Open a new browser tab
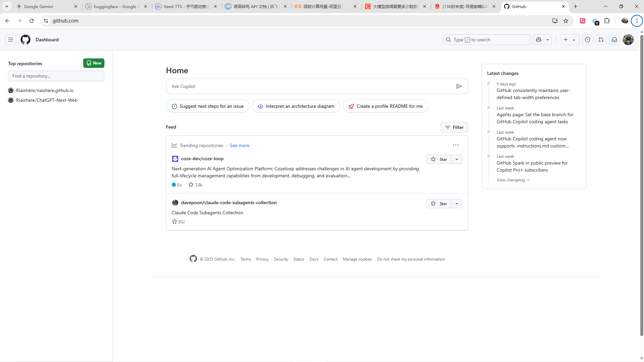644x362 pixels. click(576, 6)
